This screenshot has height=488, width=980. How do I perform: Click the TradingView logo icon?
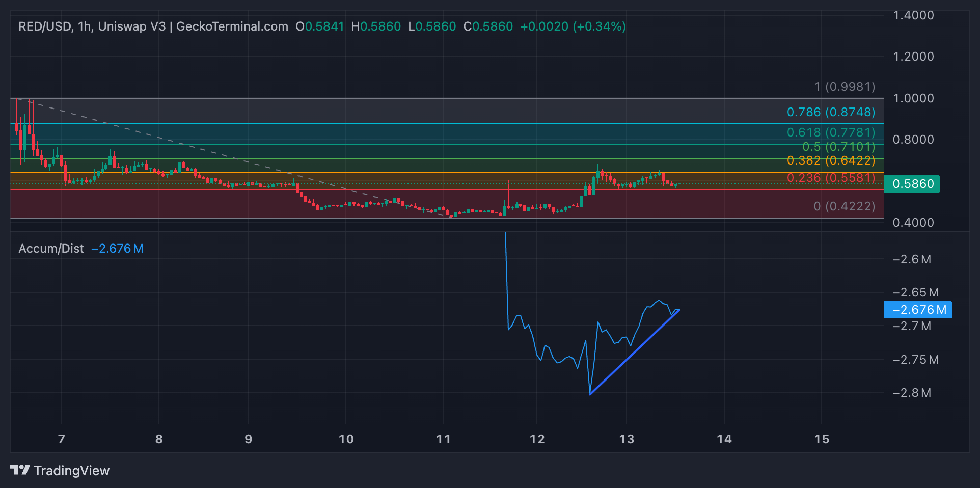click(20, 470)
